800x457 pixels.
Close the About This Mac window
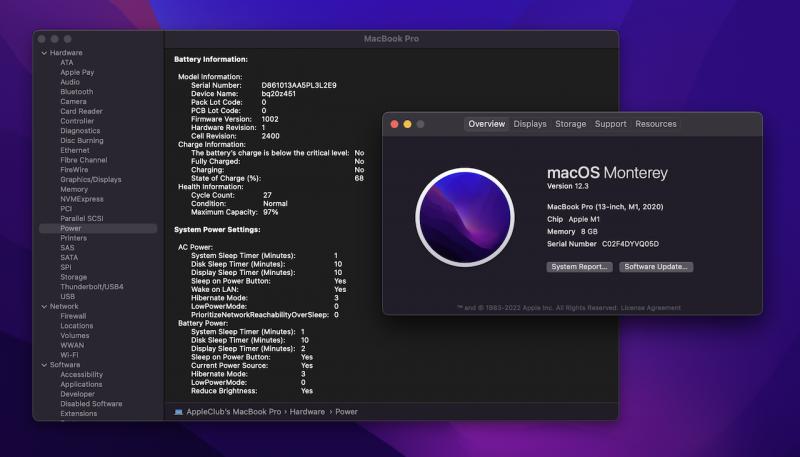point(394,124)
